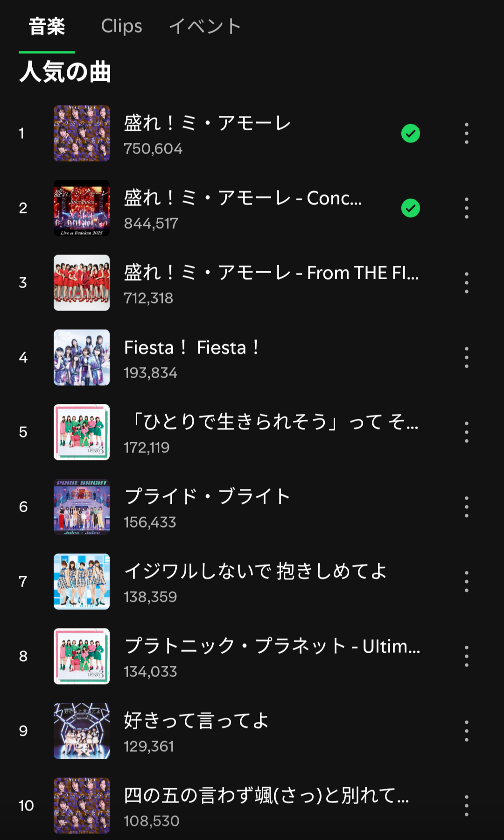Open more options for track 3
The image size is (504, 840).
click(x=466, y=282)
